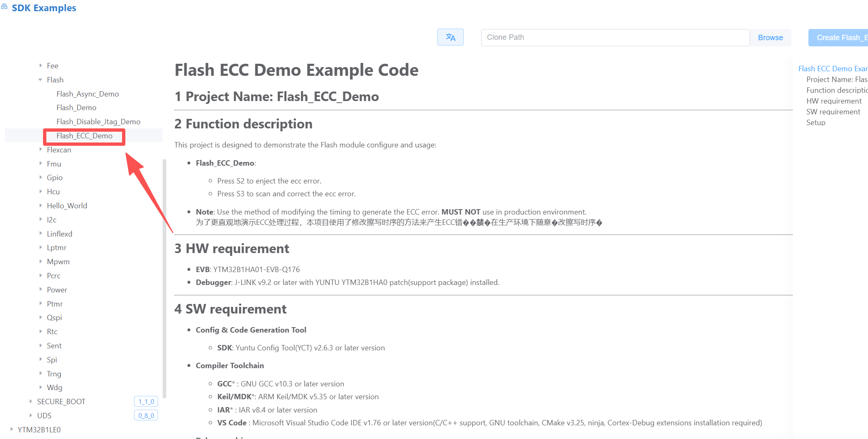
Task: Click the 1_1_0 version badge
Action: [146, 401]
